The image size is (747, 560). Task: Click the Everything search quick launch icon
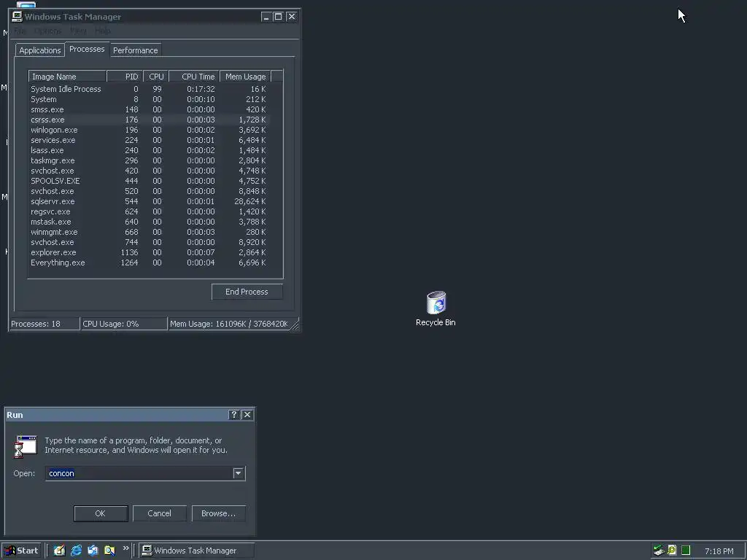click(109, 551)
